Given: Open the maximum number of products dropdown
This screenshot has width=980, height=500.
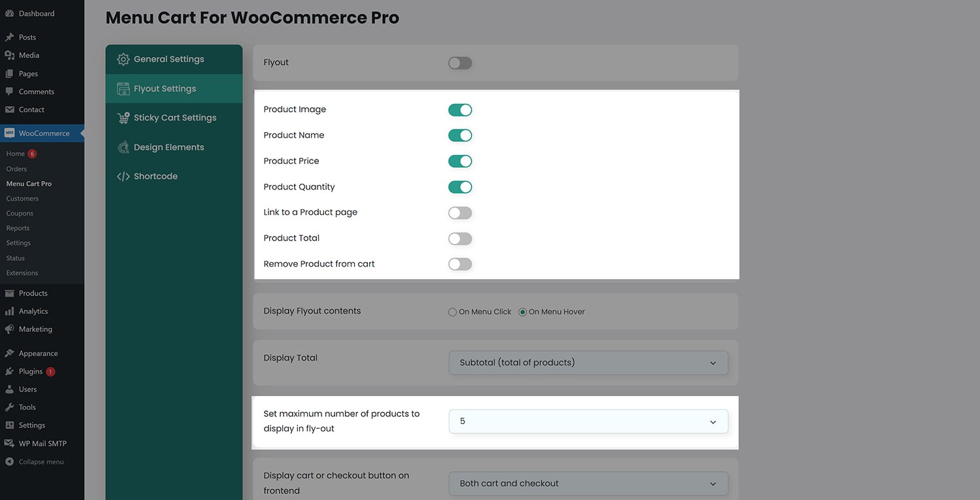Looking at the screenshot, I should pyautogui.click(x=588, y=422).
